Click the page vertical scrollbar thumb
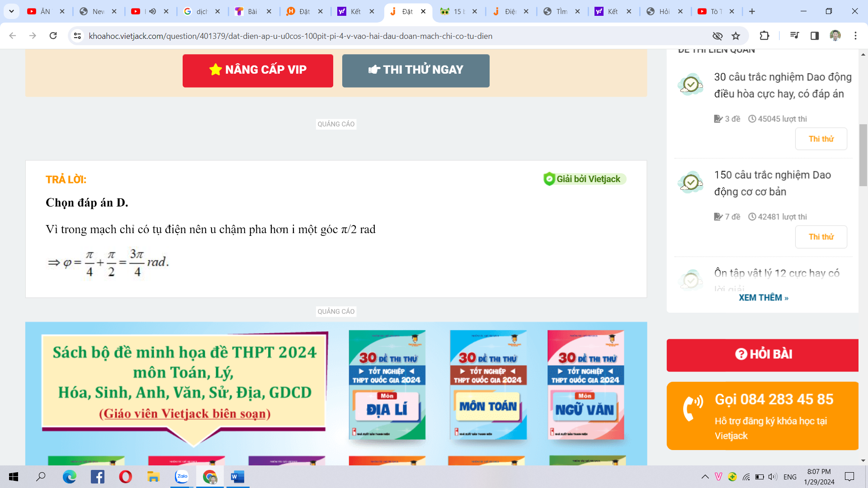This screenshot has width=868, height=488. (x=863, y=155)
